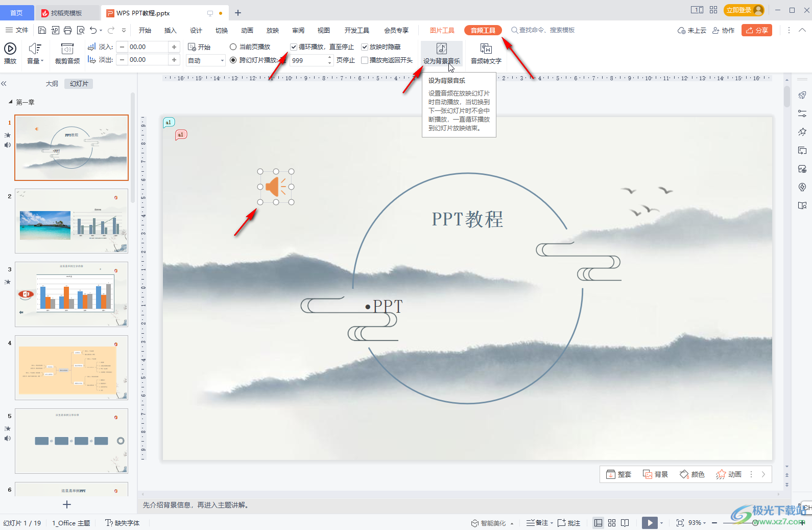Increase fade-out time with plus button
This screenshot has width=812, height=530.
[x=174, y=60]
